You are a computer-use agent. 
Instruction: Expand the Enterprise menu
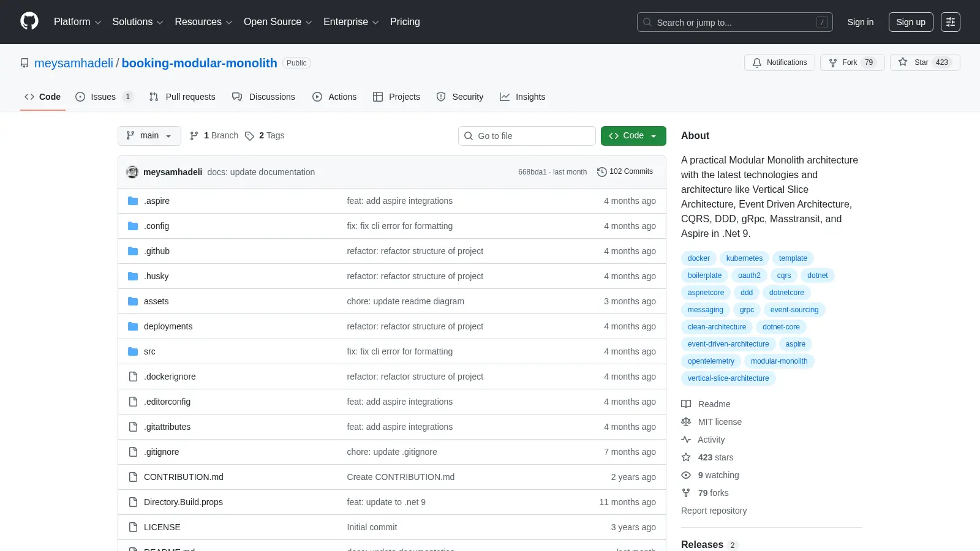point(351,21)
